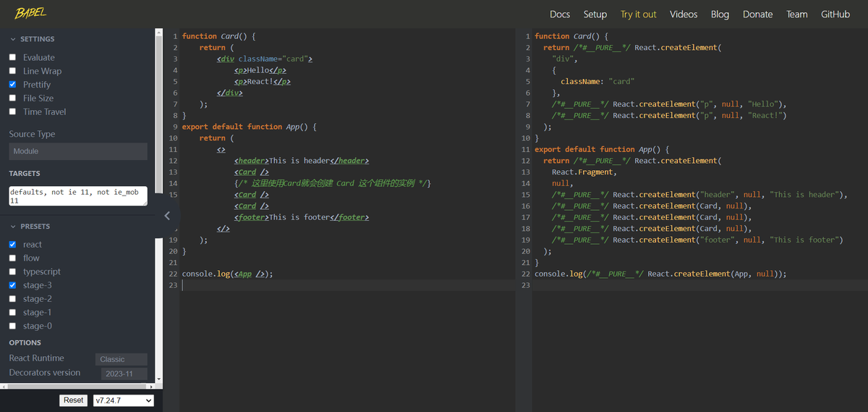Disable the react preset checkbox
The width and height of the screenshot is (868, 412).
coord(12,245)
